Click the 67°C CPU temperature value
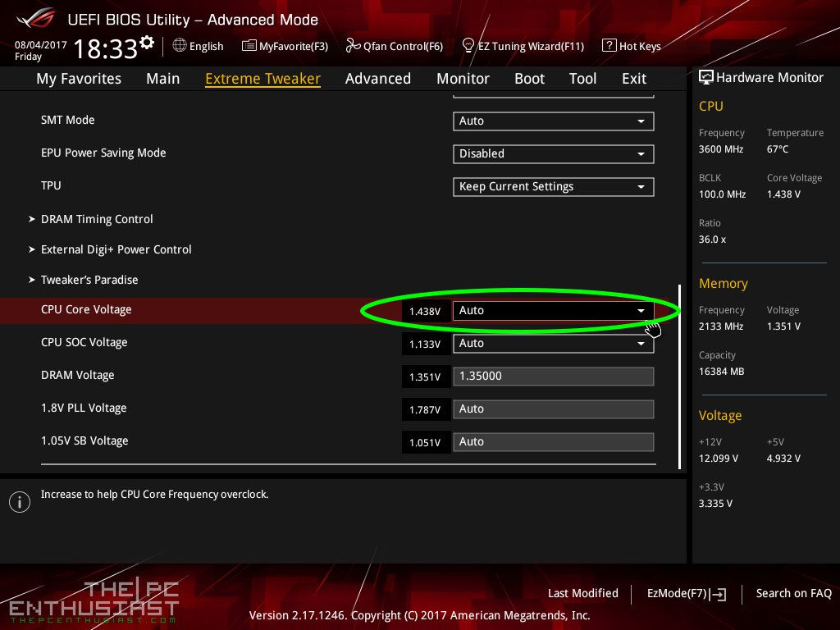This screenshot has height=630, width=840. 778,149
